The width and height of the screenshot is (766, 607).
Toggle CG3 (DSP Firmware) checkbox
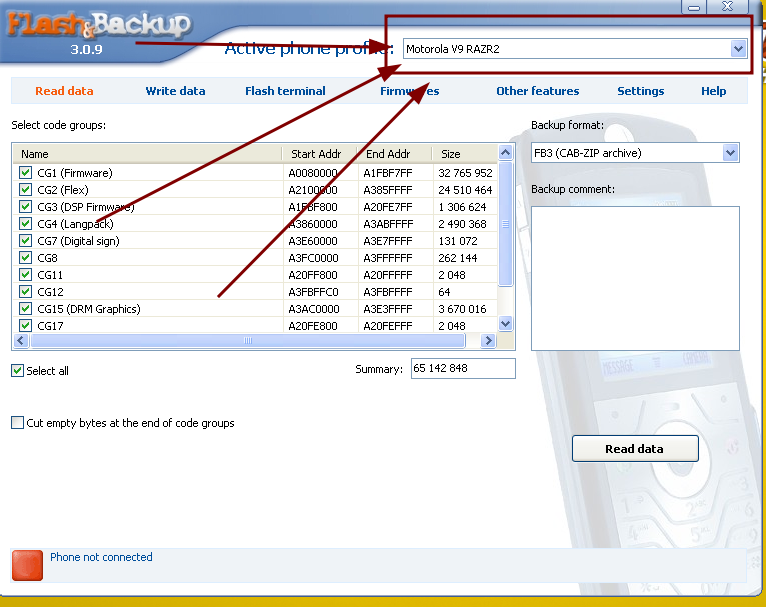[25, 207]
